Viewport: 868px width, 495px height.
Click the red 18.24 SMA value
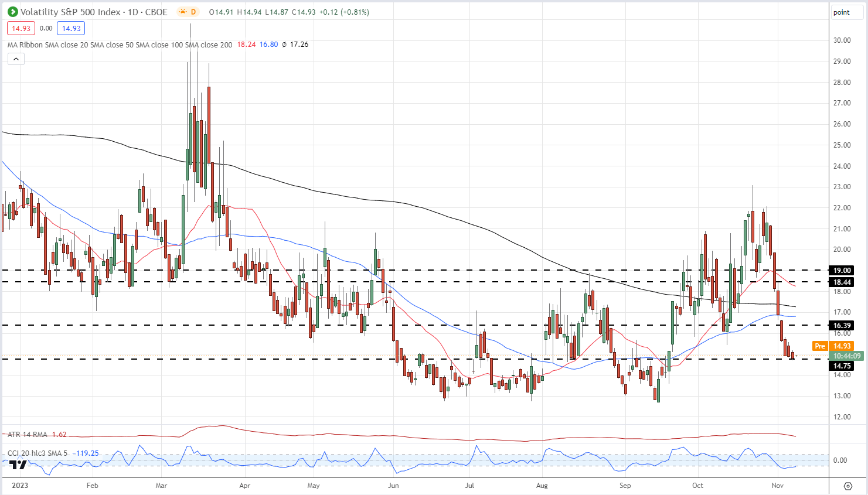click(246, 45)
